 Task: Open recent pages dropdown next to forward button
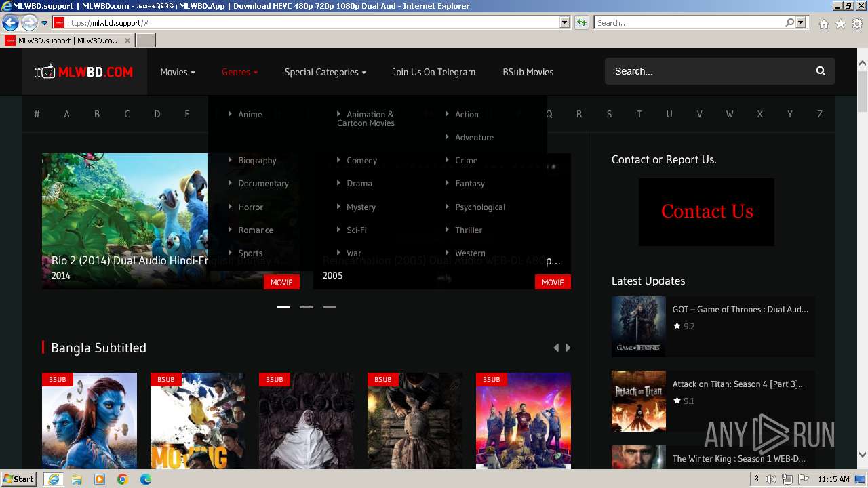pos(44,23)
